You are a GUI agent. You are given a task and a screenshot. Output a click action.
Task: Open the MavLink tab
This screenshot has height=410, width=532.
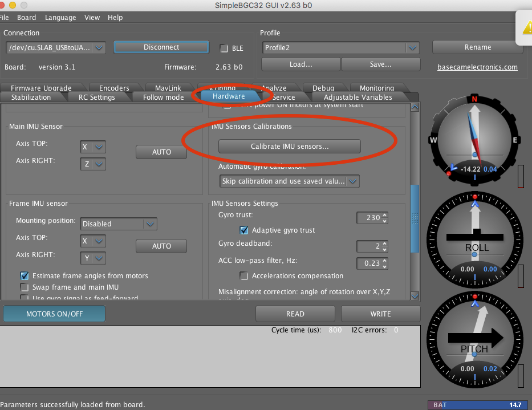tap(168, 88)
